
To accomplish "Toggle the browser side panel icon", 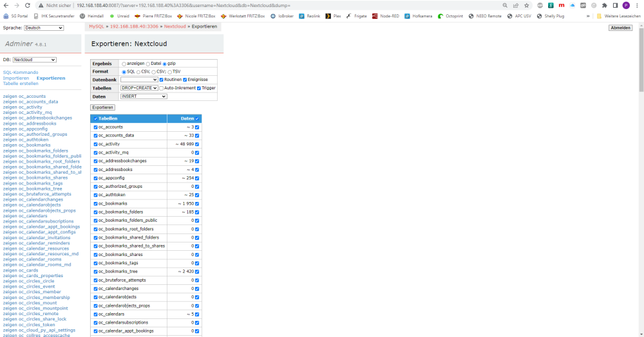I will coord(615,5).
